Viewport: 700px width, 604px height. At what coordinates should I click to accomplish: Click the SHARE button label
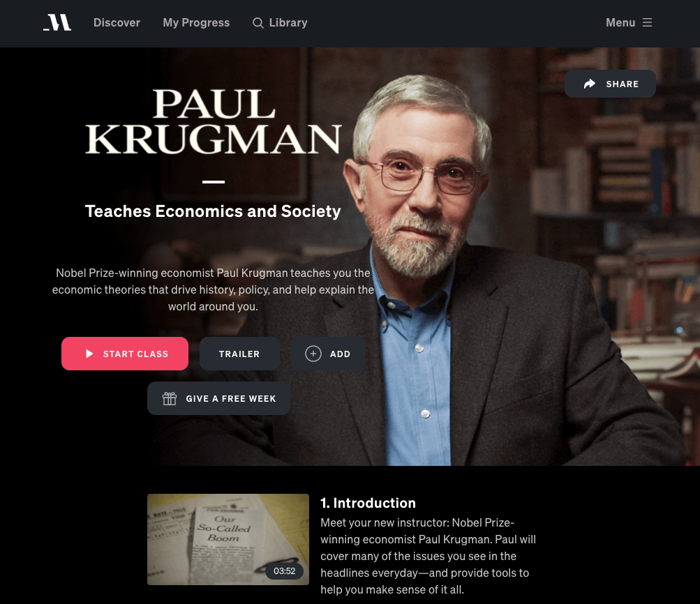click(x=623, y=84)
